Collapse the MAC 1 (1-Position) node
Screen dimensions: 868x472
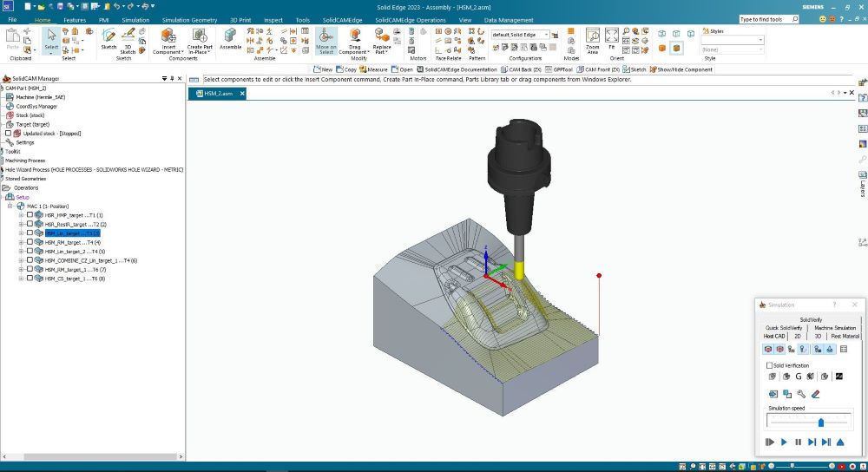(x=10, y=206)
